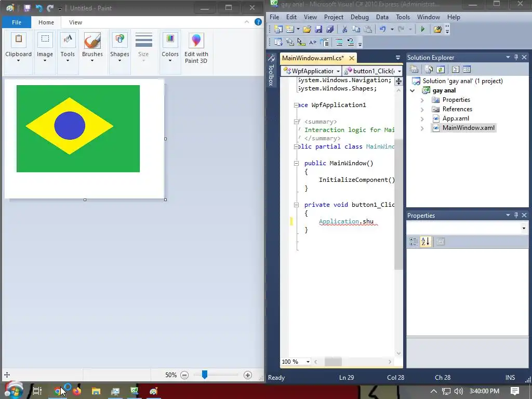Image resolution: width=532 pixels, height=399 pixels.
Task: Click Save icon in Paint quick access
Action: pos(27,8)
